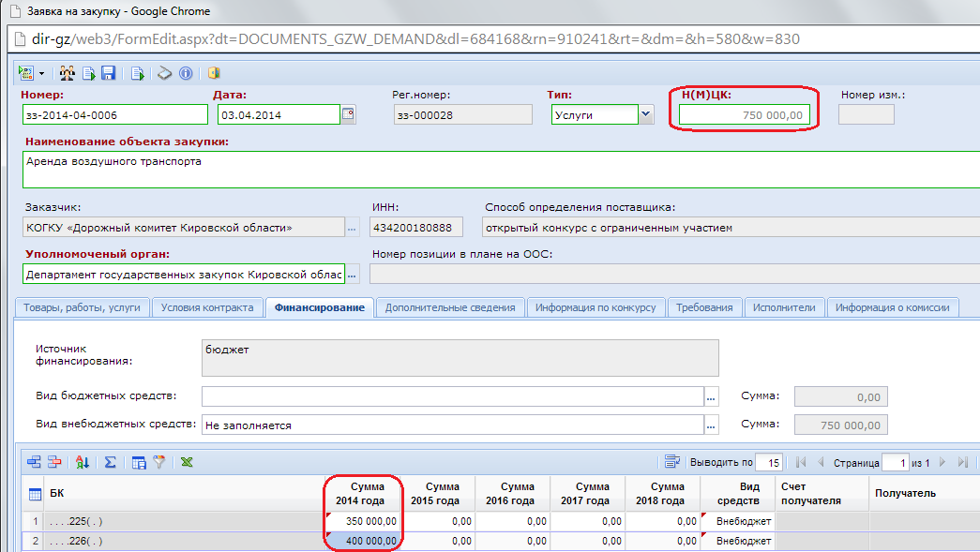Add a row with the blue insert-row icon

(34, 462)
